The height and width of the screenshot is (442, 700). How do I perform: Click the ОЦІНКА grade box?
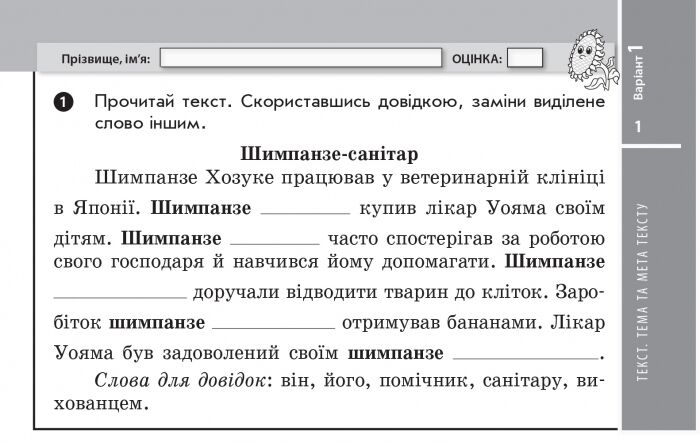[x=525, y=59]
